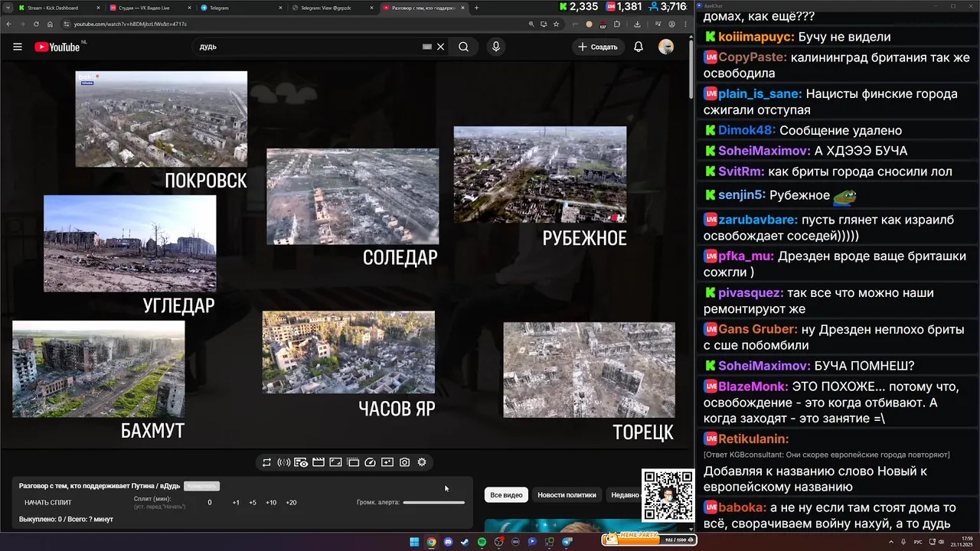The image size is (980, 551).
Task: Click the Копировать button next to video title
Action: (x=201, y=486)
